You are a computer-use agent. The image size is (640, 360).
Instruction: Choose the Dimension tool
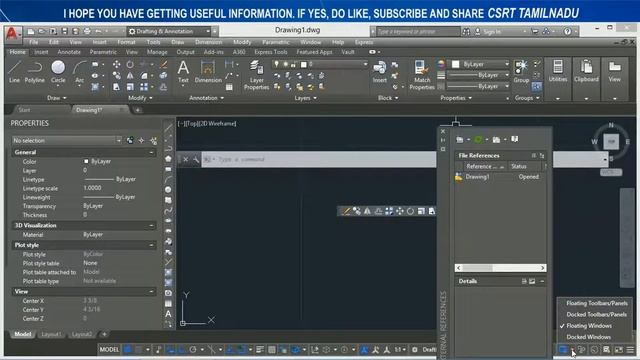208,71
